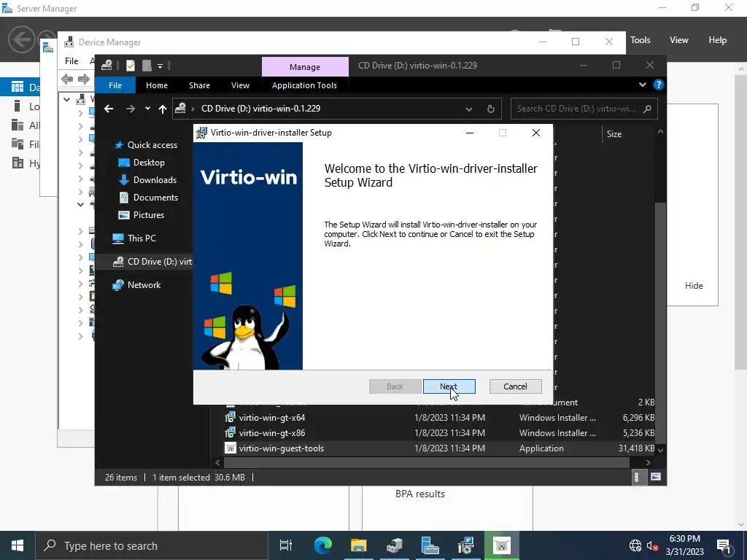This screenshot has height=560, width=747.
Task: Click the virtio-win-gt-x86 installer icon
Action: 230,433
